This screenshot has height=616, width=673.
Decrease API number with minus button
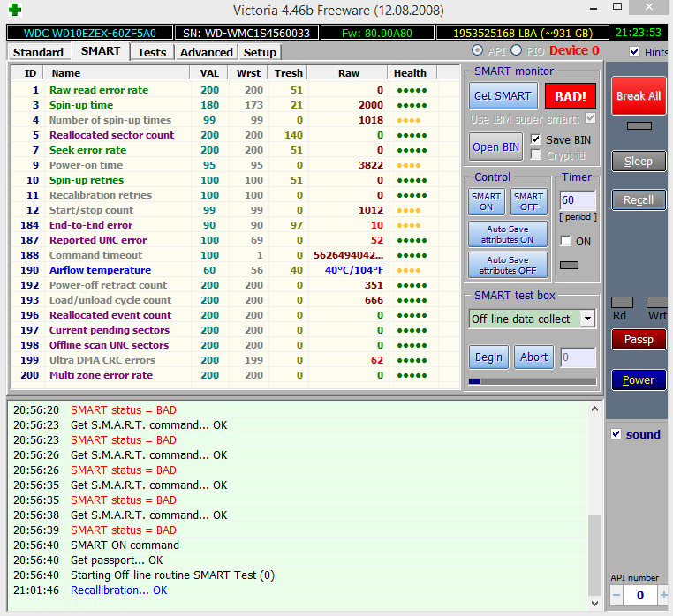coord(616,595)
